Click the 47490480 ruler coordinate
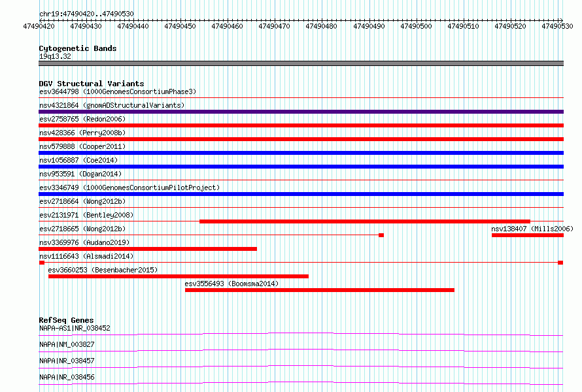Image resolution: width=582 pixels, height=392 pixels. (322, 26)
